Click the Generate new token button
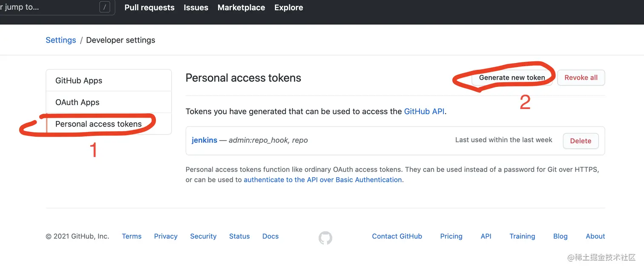Viewport: 644px width, 270px height. (x=512, y=78)
